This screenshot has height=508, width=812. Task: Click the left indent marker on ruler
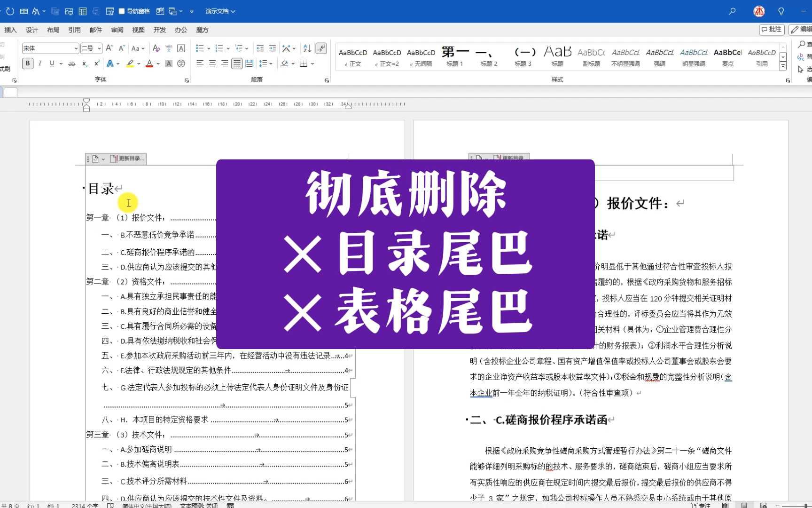tap(86, 109)
